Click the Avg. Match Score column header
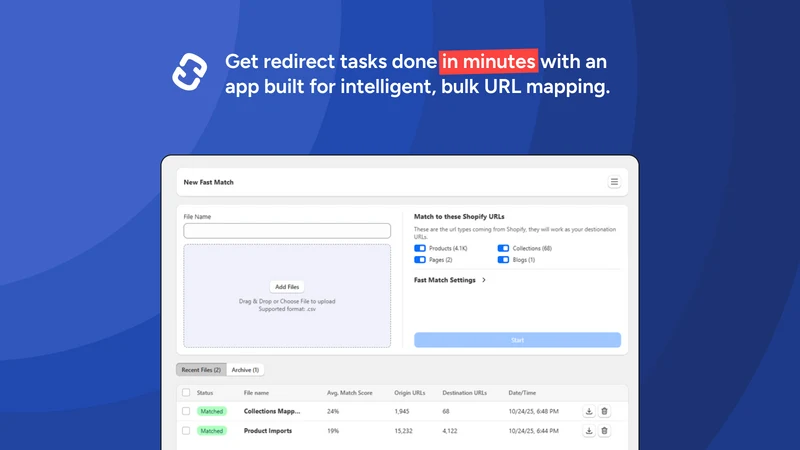Screen dimensions: 800x450 coord(349,393)
